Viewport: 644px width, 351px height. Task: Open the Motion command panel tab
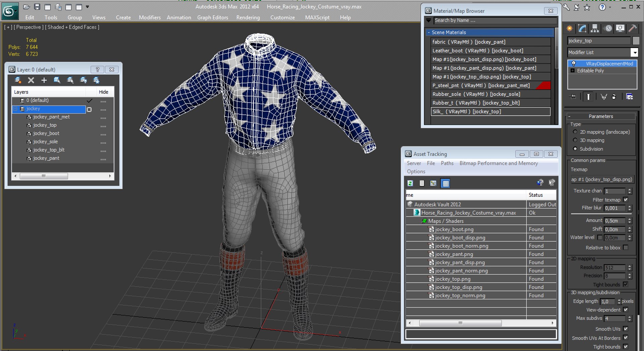(608, 28)
